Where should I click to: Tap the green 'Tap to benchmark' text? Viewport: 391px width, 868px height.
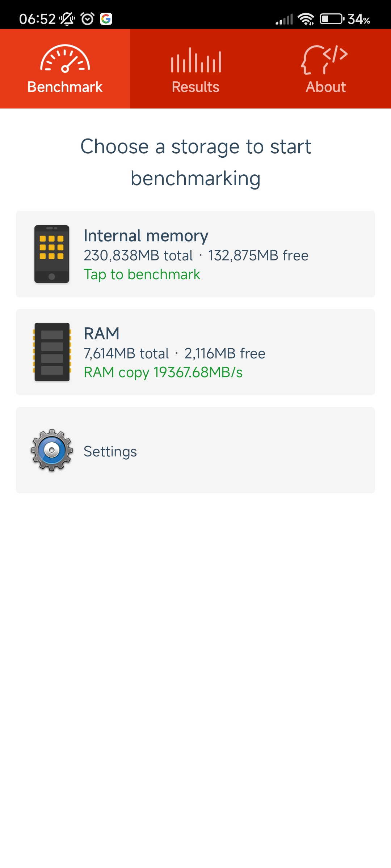click(142, 275)
